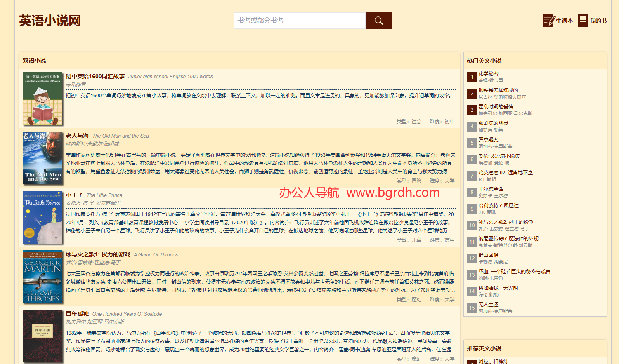Viewport: 619px width, 364px height.
Task: Open 老人与海 via its cover image
Action: pyautogui.click(x=43, y=158)
